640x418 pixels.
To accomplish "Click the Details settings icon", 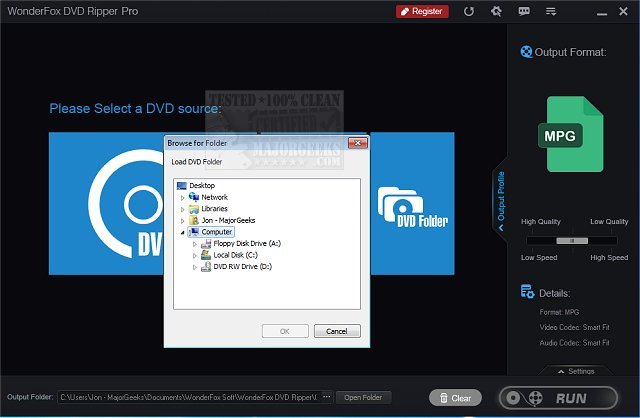I will coord(527,291).
